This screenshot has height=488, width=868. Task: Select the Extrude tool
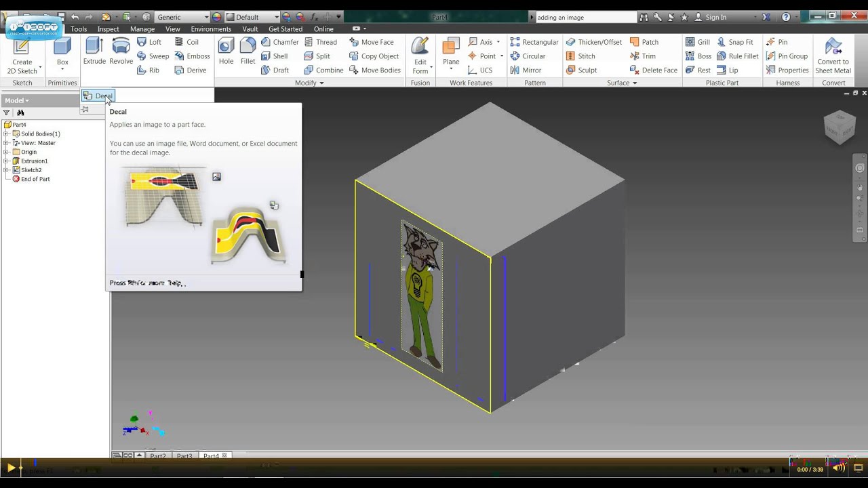94,52
